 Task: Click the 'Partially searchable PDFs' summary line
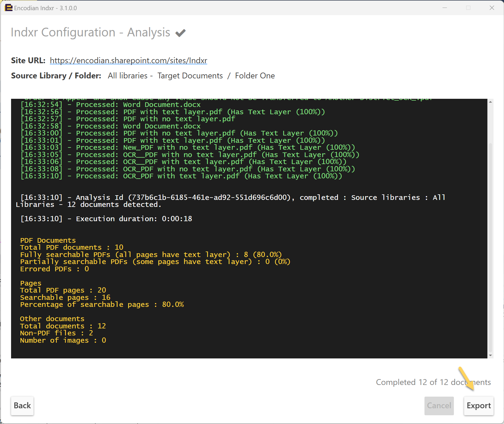(155, 262)
